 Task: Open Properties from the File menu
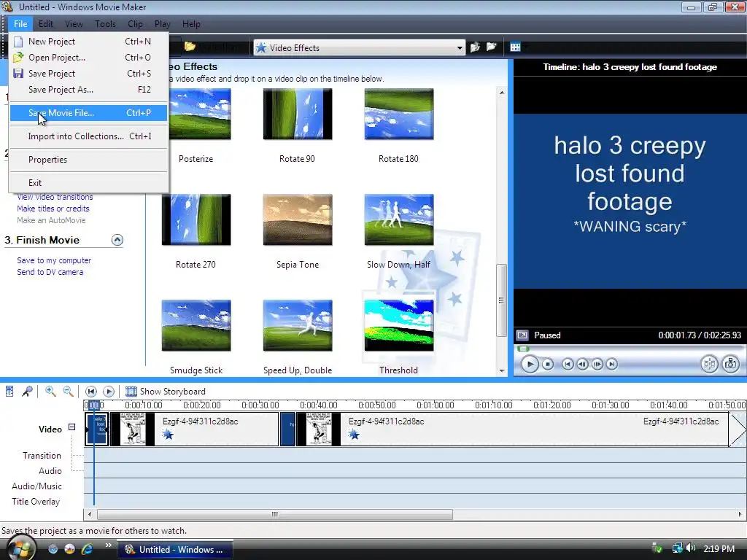coord(88,160)
